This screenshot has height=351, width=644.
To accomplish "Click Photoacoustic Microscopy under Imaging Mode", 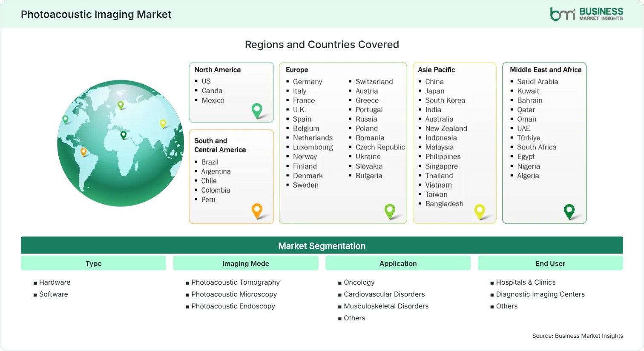I will tap(234, 294).
